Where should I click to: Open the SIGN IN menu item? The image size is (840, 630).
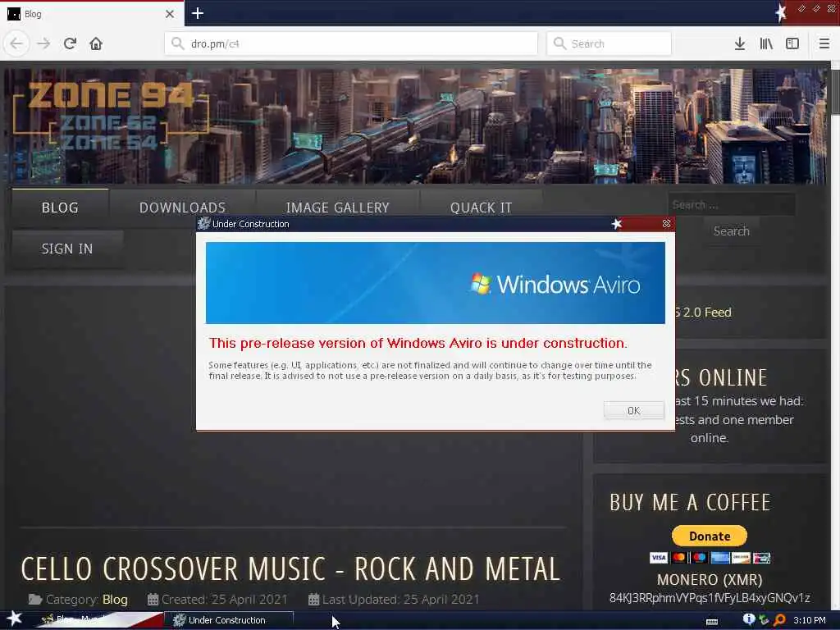click(x=67, y=249)
